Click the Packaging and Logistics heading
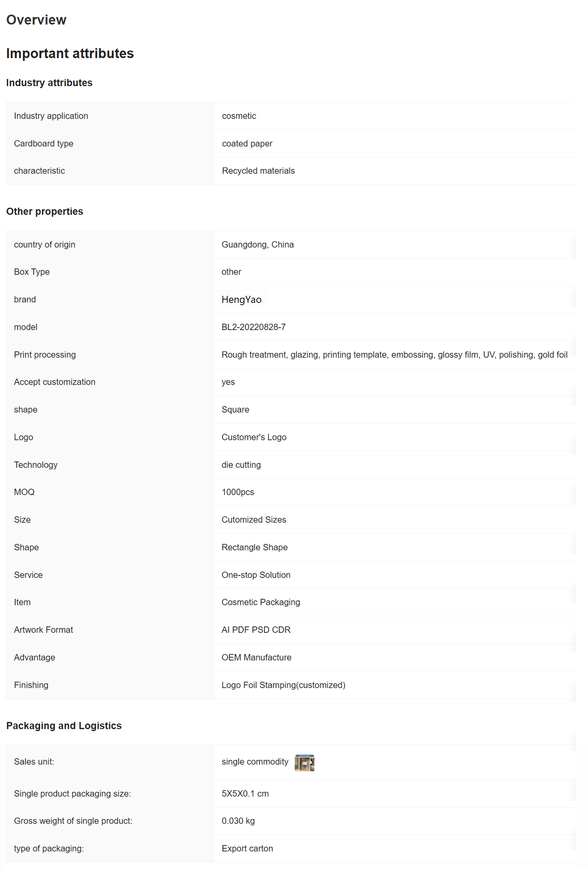Image resolution: width=588 pixels, height=870 pixels. (64, 726)
